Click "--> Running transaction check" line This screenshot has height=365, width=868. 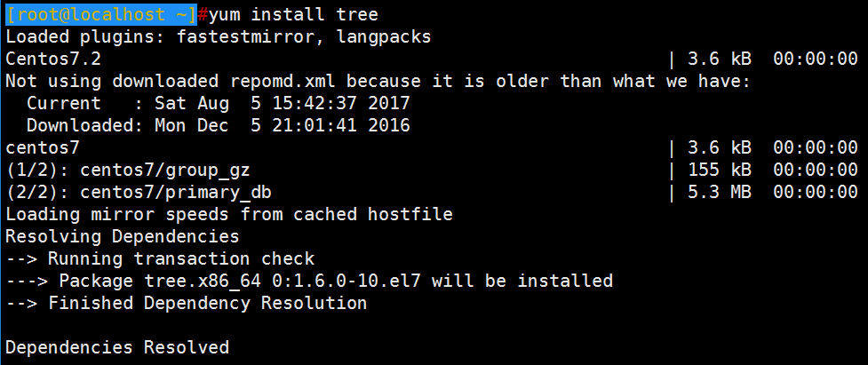click(x=160, y=258)
